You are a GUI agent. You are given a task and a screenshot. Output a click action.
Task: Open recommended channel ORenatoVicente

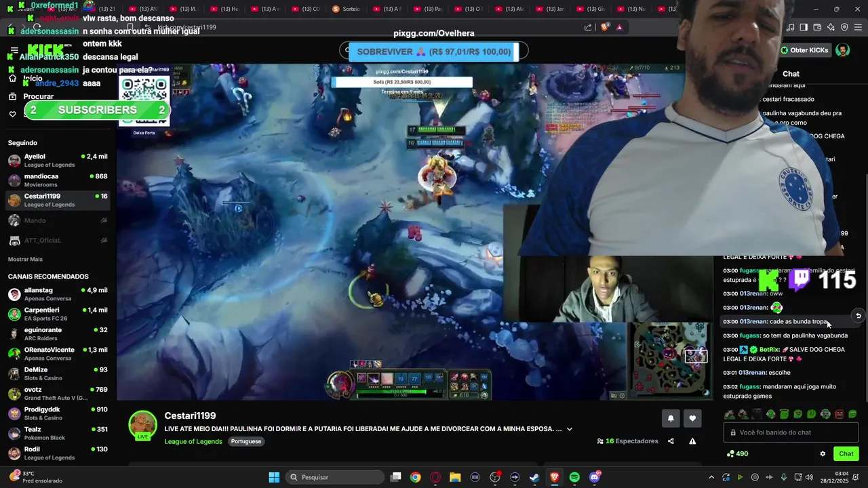[x=58, y=354]
